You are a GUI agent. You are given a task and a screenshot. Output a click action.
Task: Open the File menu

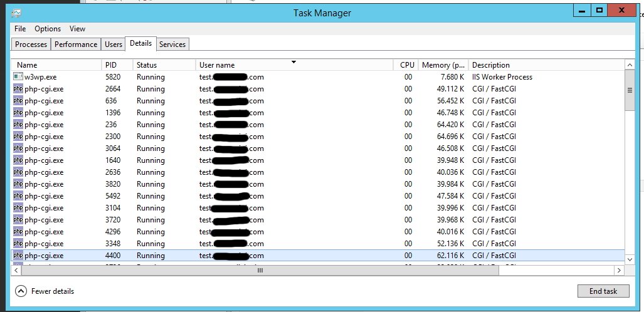click(x=20, y=29)
